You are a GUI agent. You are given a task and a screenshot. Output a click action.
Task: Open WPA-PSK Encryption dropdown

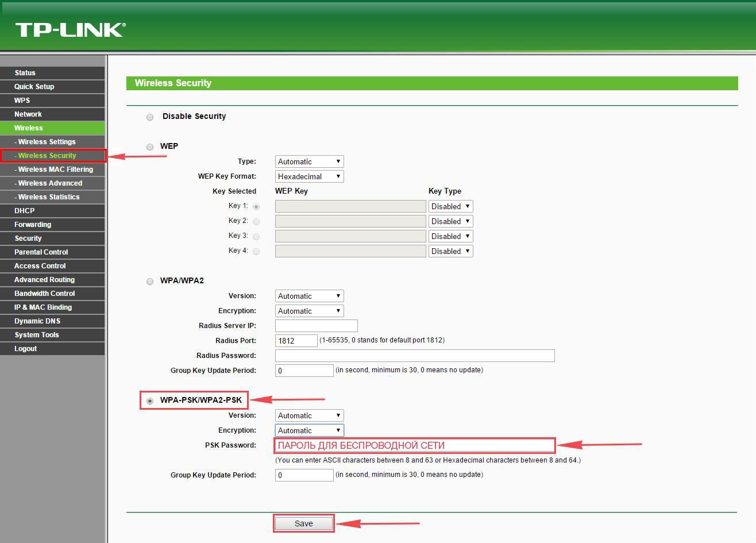click(310, 430)
